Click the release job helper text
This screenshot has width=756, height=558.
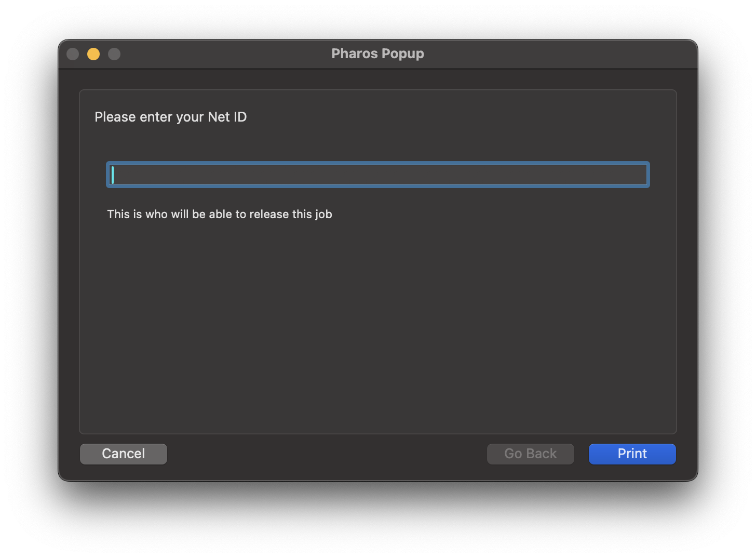[220, 214]
